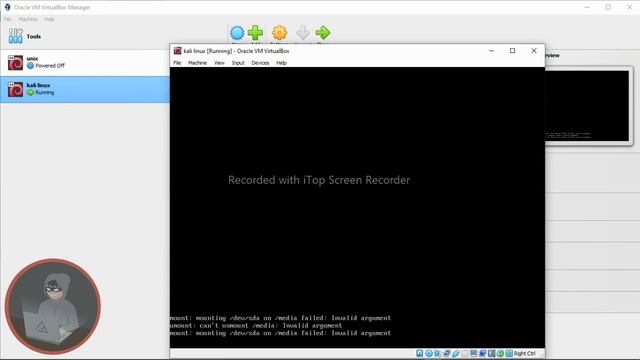Click 'kali linux [Running] - Oracle VM VirtualBox' title
Image resolution: width=640 pixels, height=360 pixels.
[x=236, y=51]
